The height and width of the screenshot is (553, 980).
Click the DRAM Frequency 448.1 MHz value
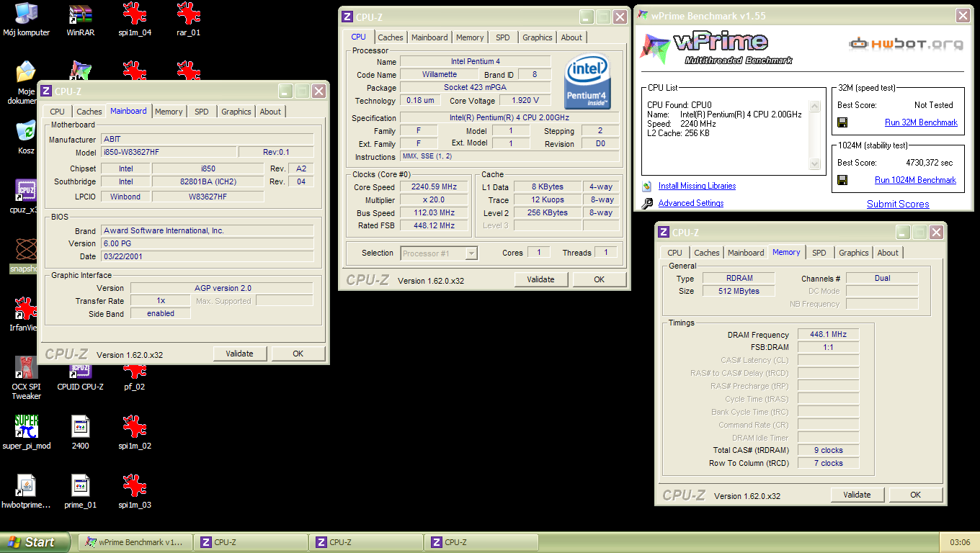tap(828, 335)
